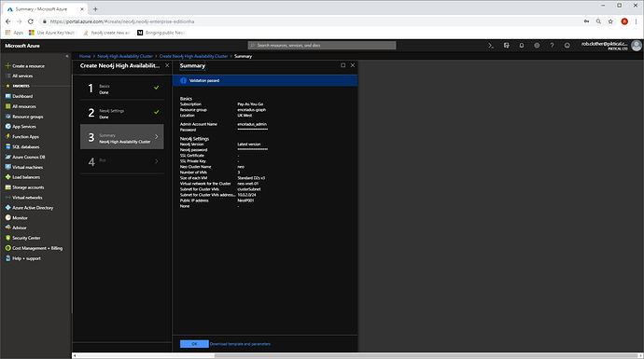Click Create Neo4j High Availability Cluster breadcrumb
The image size is (644, 359).
tap(193, 56)
